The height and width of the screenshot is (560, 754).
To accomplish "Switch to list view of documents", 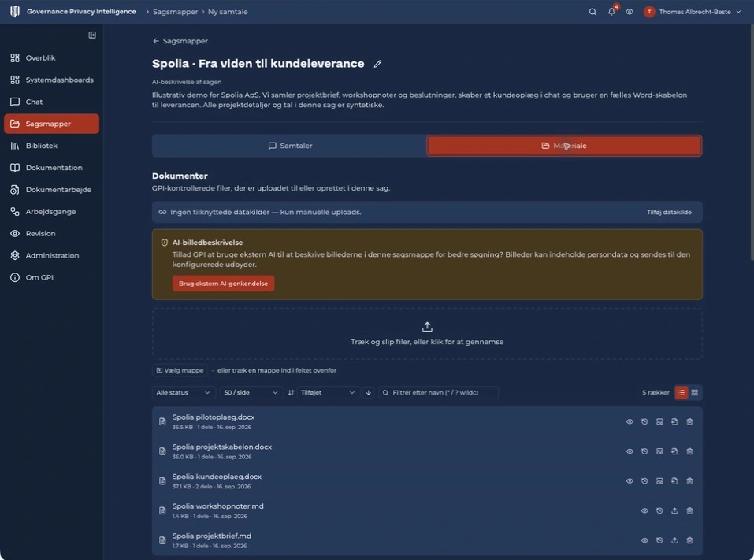I will [x=682, y=393].
